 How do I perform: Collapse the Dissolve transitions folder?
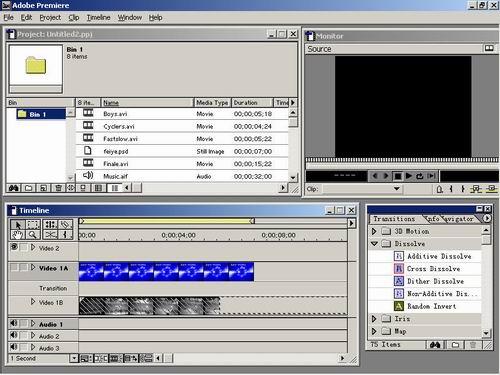(374, 244)
